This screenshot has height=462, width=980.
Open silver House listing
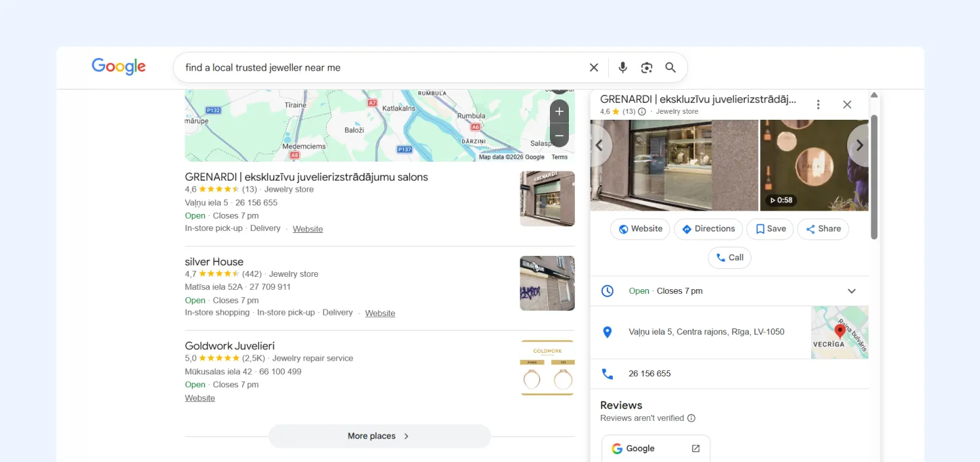point(214,262)
